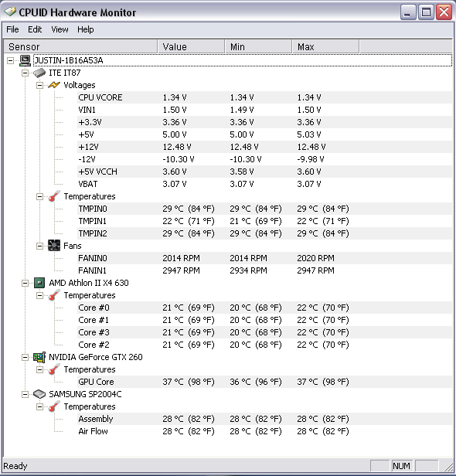Click the SAMSUNG SP2004C hard drive icon
This screenshot has width=456, height=476.
[x=39, y=394]
